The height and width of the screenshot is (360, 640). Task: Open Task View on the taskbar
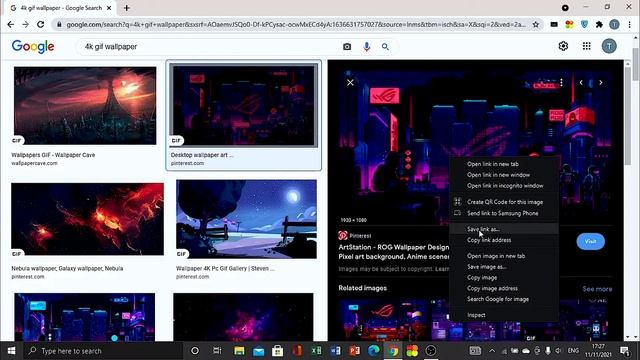217,351
